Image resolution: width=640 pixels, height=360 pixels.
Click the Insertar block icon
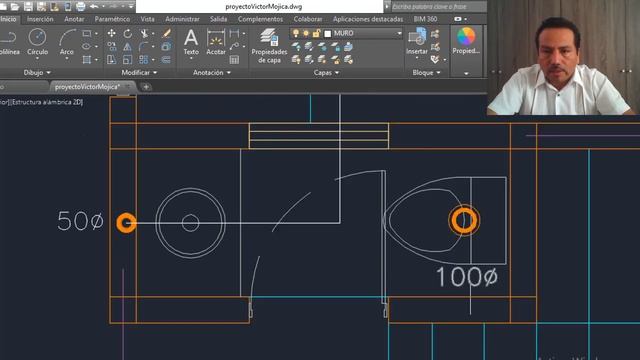[x=417, y=41]
